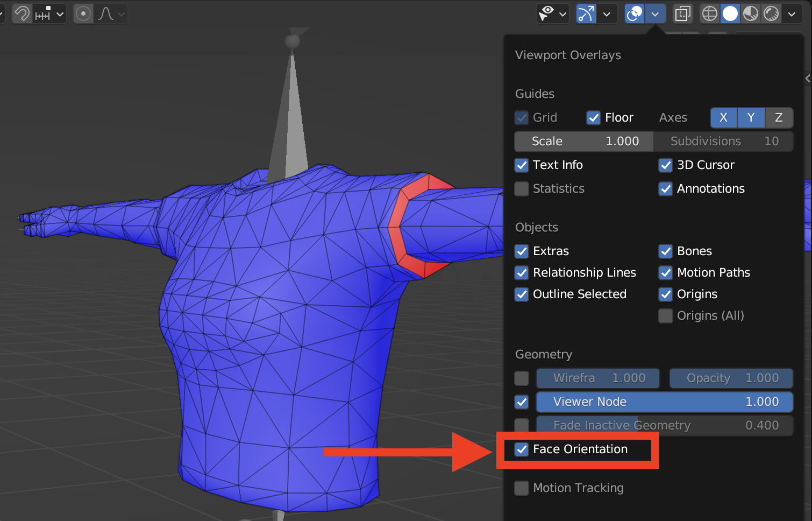Switch to Solid viewport shading
812x521 pixels.
pyautogui.click(x=730, y=13)
